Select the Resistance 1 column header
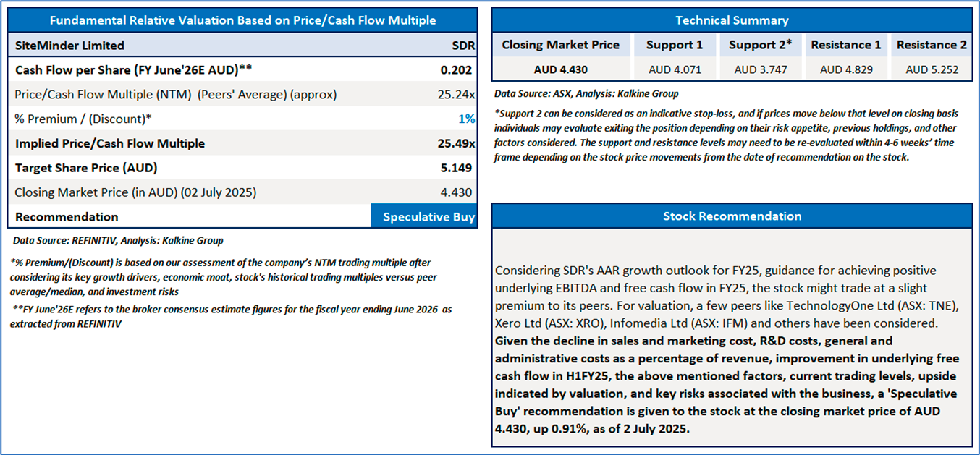This screenshot has width=980, height=455. coord(845,45)
